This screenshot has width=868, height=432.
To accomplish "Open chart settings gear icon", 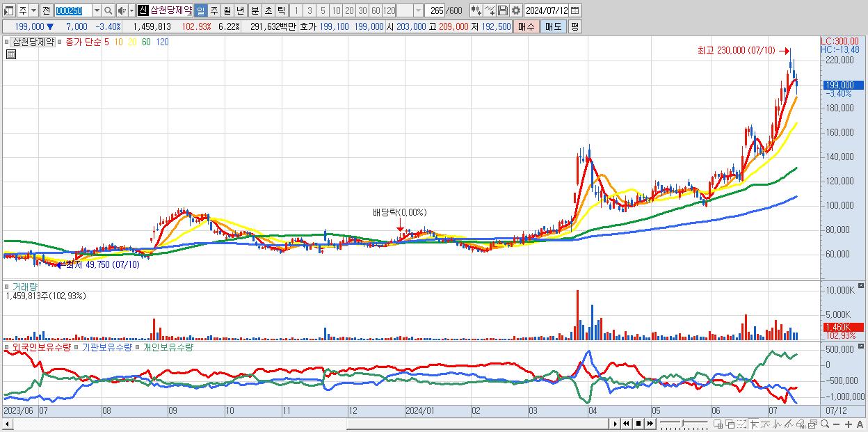I will point(515,10).
